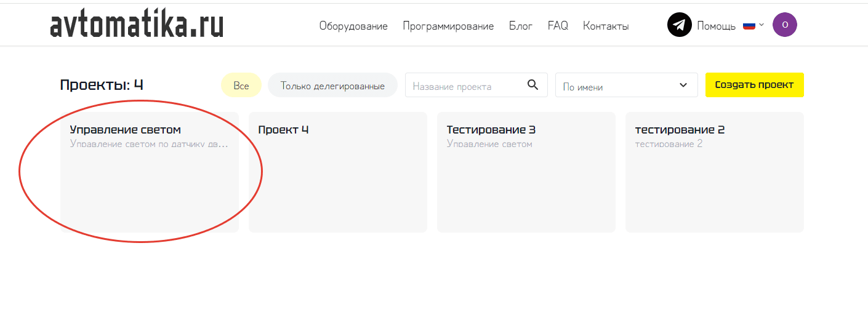
Task: Open the Проект 4 project card
Action: (337, 172)
